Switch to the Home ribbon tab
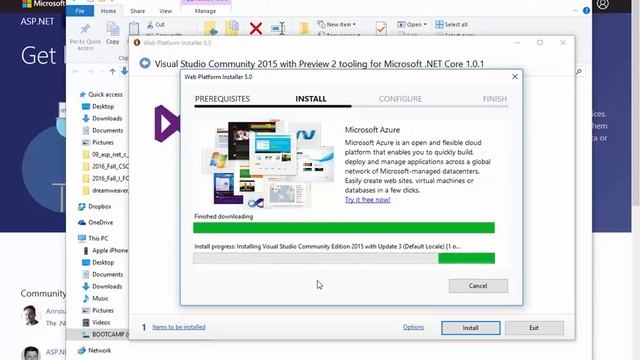Screen dimensions: 640x360 tap(108, 11)
